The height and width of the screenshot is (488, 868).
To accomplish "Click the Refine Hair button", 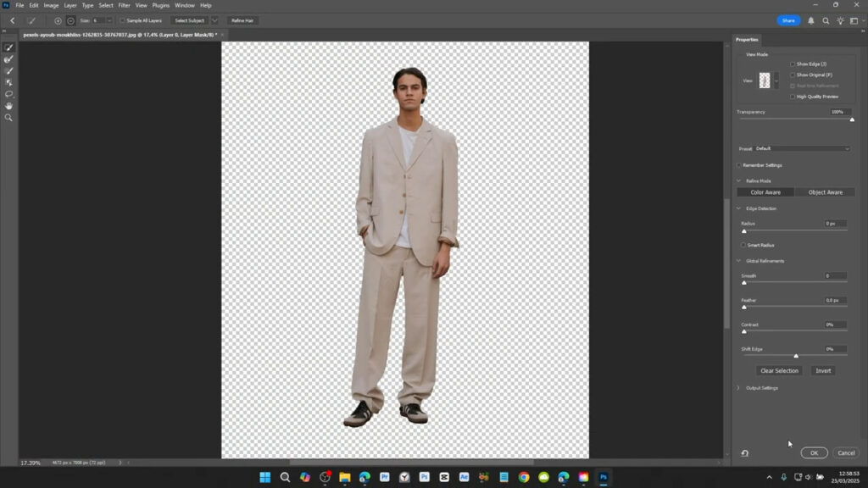I will (x=243, y=20).
